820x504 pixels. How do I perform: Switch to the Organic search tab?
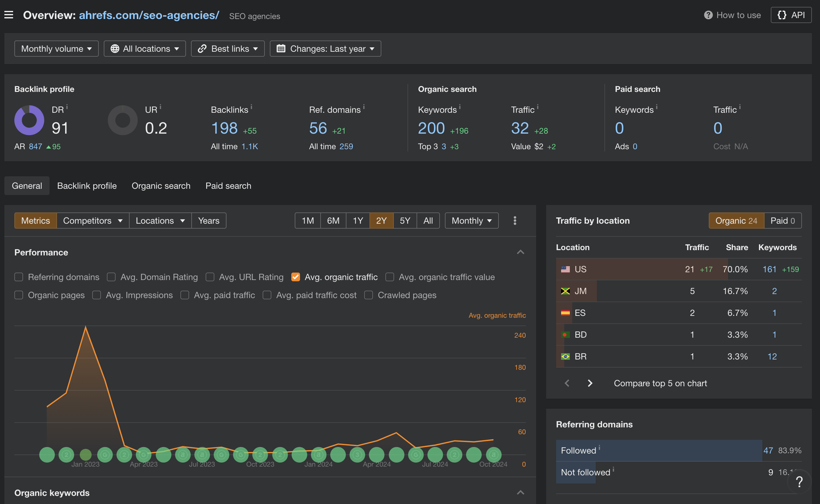click(x=161, y=186)
